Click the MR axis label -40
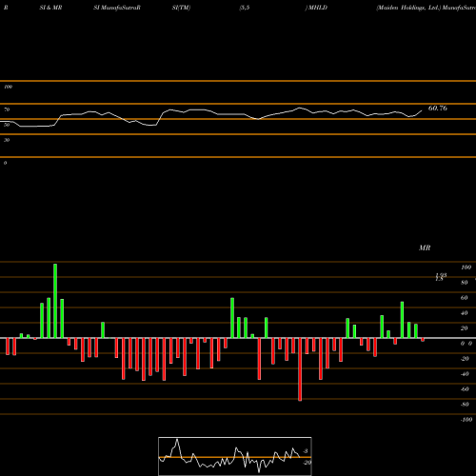Screen dimensions: 476x476 465,374
